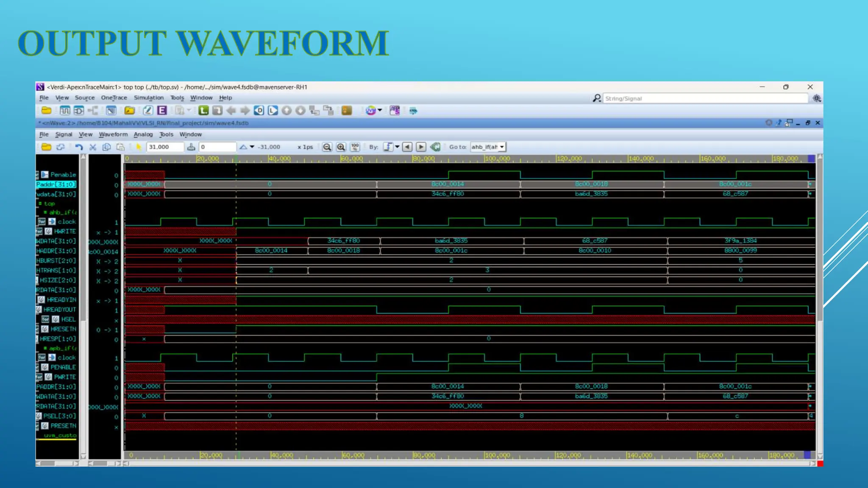This screenshot has width=868, height=488.
Task: Toggle the Penable signal row icon
Action: pyautogui.click(x=45, y=175)
